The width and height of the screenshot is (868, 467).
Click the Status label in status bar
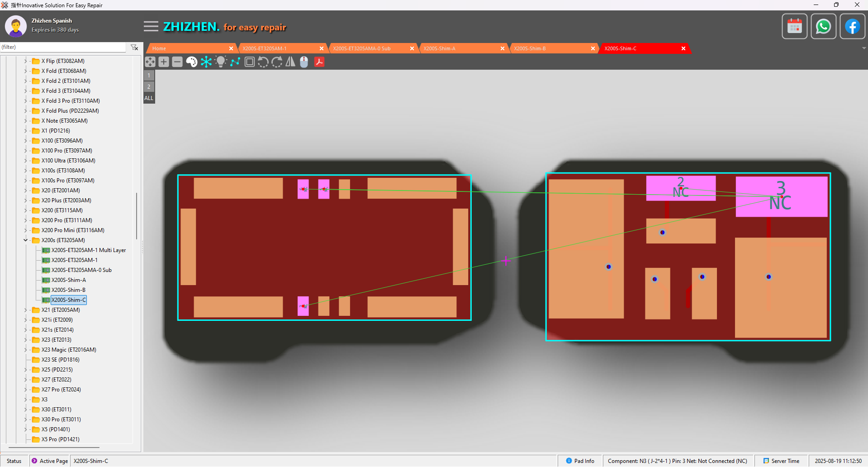tap(14, 461)
